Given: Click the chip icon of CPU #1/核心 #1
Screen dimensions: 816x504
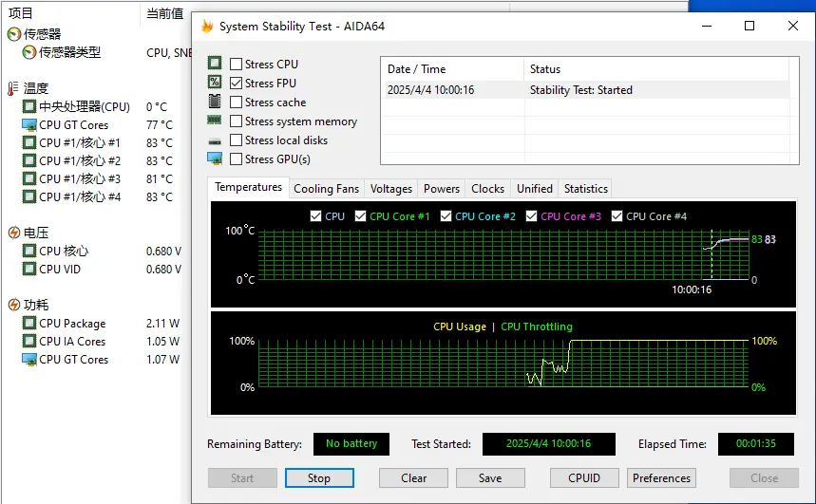Looking at the screenshot, I should pos(29,142).
